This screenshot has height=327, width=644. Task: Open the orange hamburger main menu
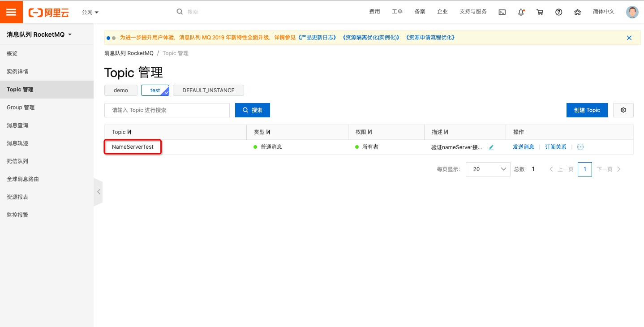pos(11,12)
